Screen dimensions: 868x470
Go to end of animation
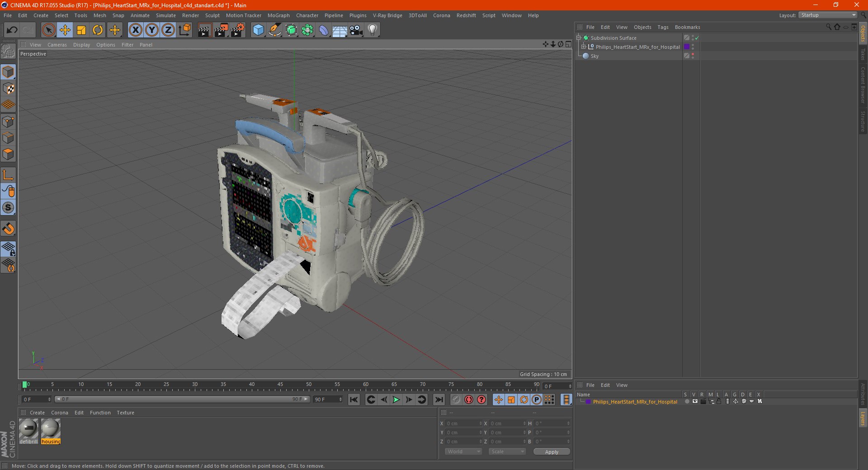pyautogui.click(x=439, y=399)
